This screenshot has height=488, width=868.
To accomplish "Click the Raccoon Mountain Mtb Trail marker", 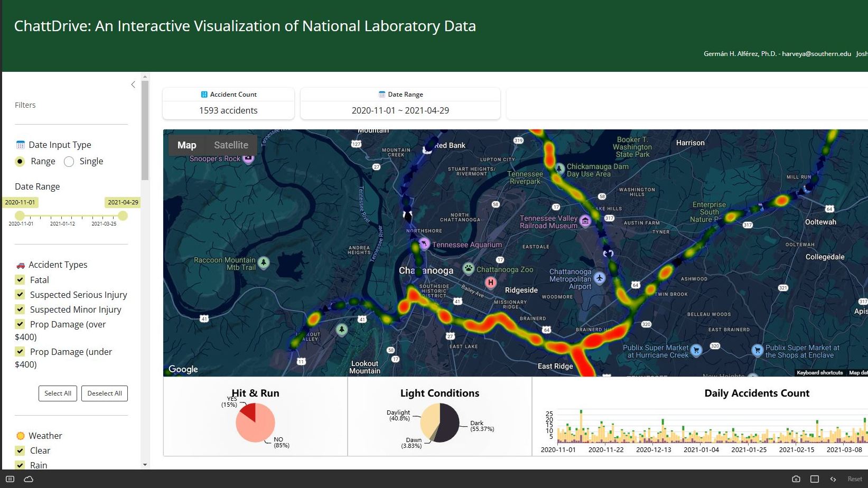I will click(263, 262).
